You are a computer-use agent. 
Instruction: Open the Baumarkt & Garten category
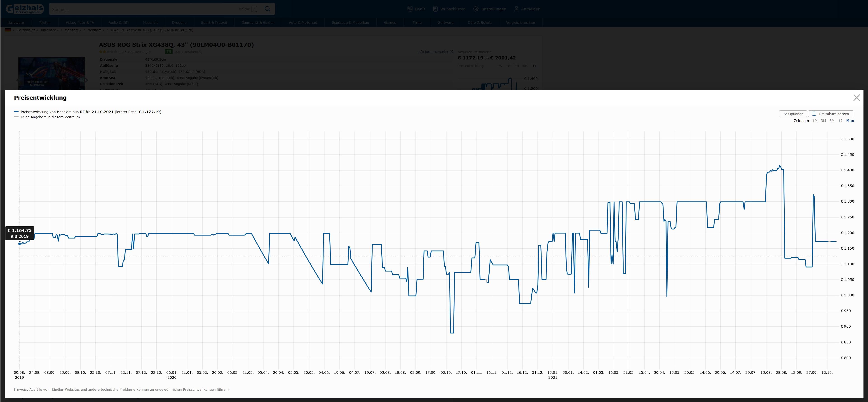coord(258,23)
